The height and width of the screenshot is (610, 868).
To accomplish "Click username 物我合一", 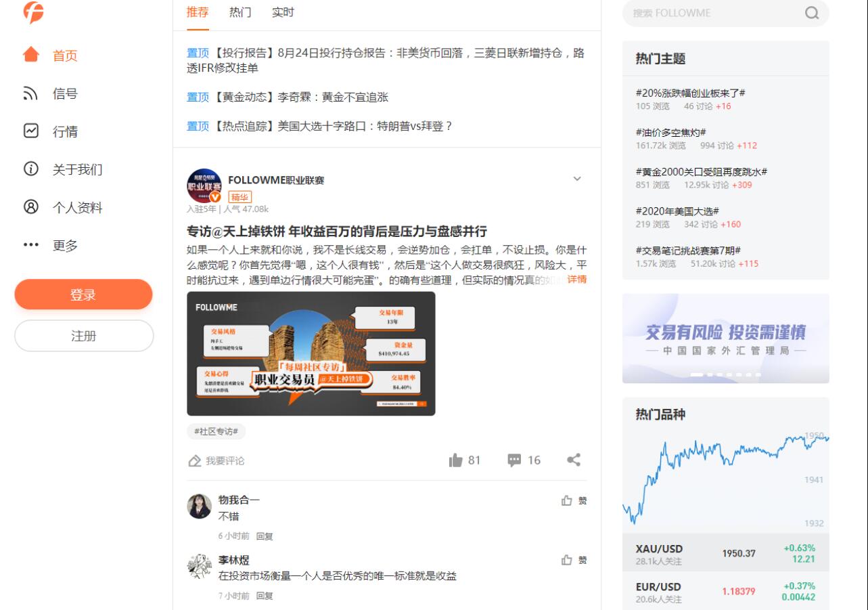I will (239, 500).
